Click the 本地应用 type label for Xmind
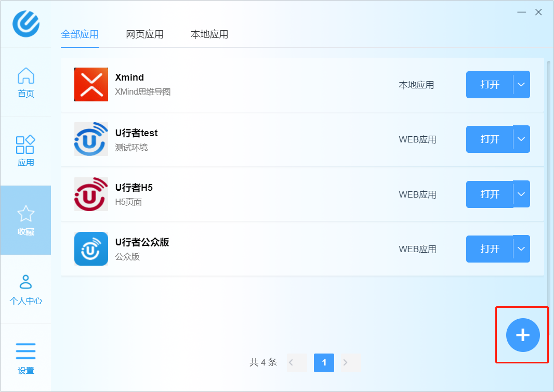This screenshot has width=554, height=392. (416, 85)
